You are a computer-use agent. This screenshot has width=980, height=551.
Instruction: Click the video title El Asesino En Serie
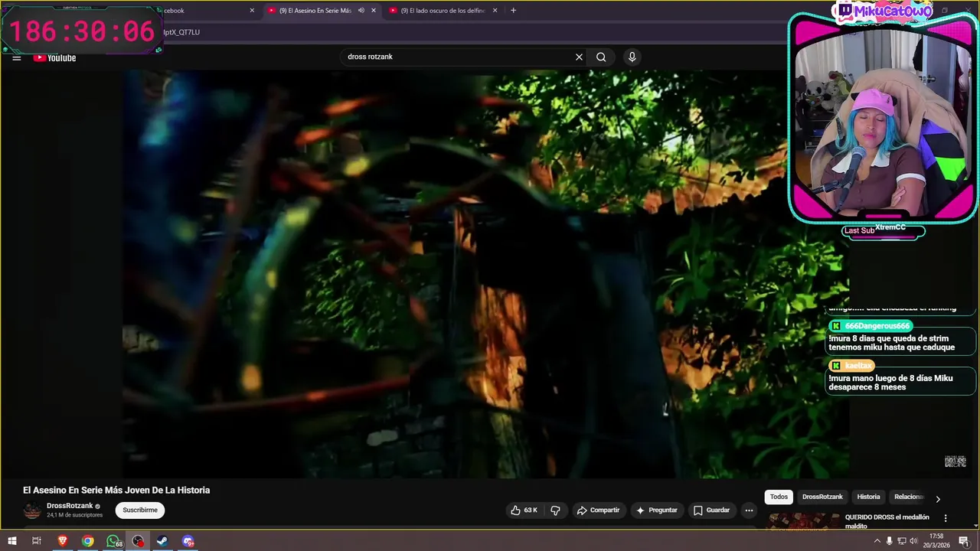tap(116, 491)
